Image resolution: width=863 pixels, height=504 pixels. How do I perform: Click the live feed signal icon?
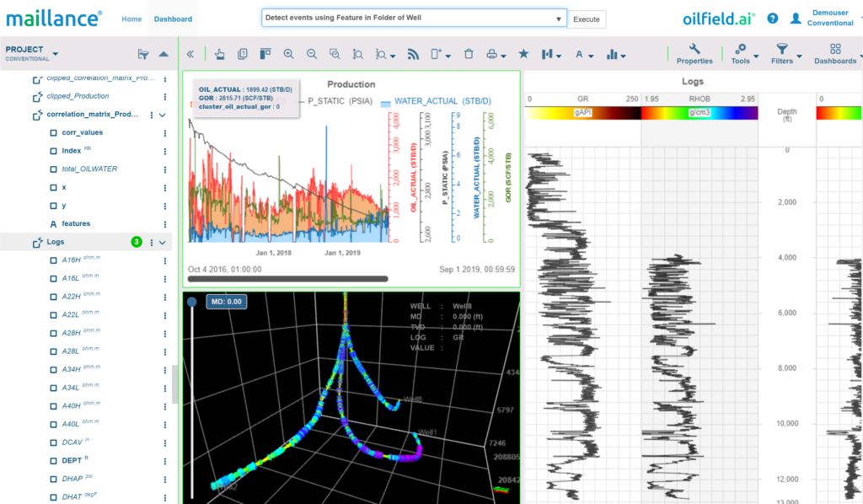click(413, 54)
